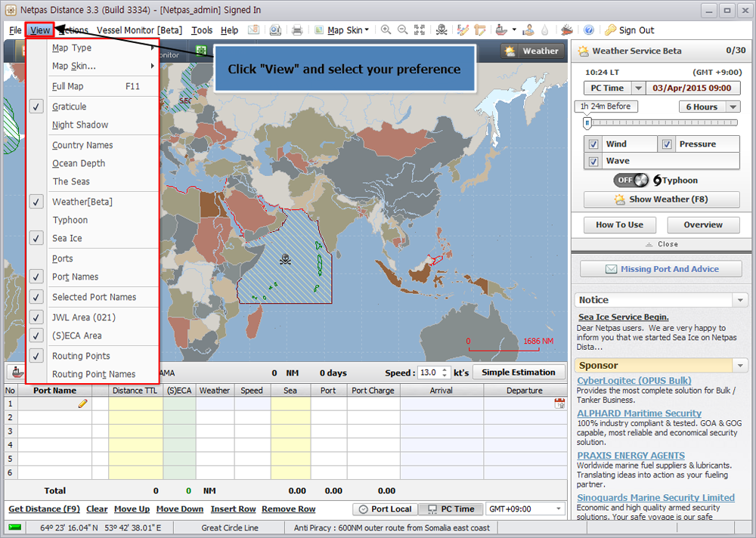
Task: Select Night Shadow in View menu
Action: coord(93,125)
